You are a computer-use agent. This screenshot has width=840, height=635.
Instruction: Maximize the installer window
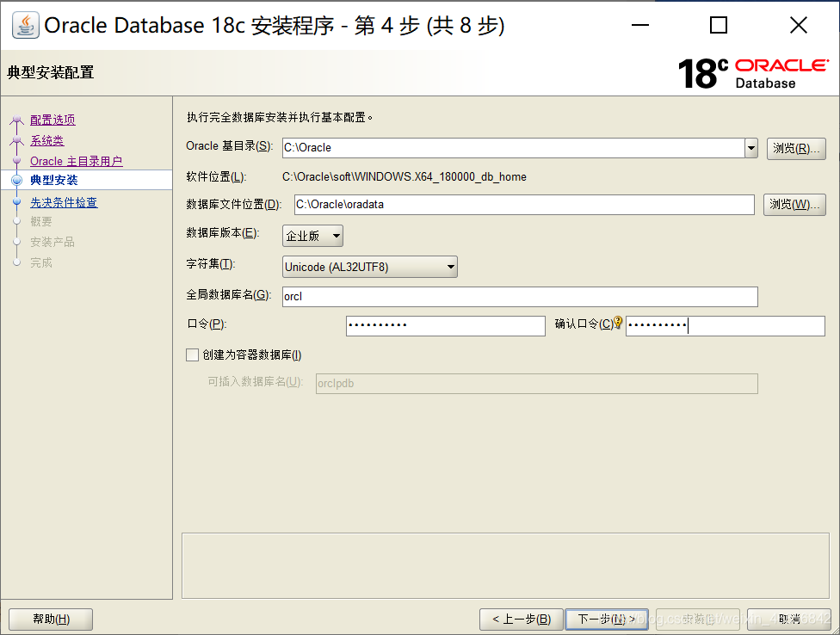click(x=719, y=25)
